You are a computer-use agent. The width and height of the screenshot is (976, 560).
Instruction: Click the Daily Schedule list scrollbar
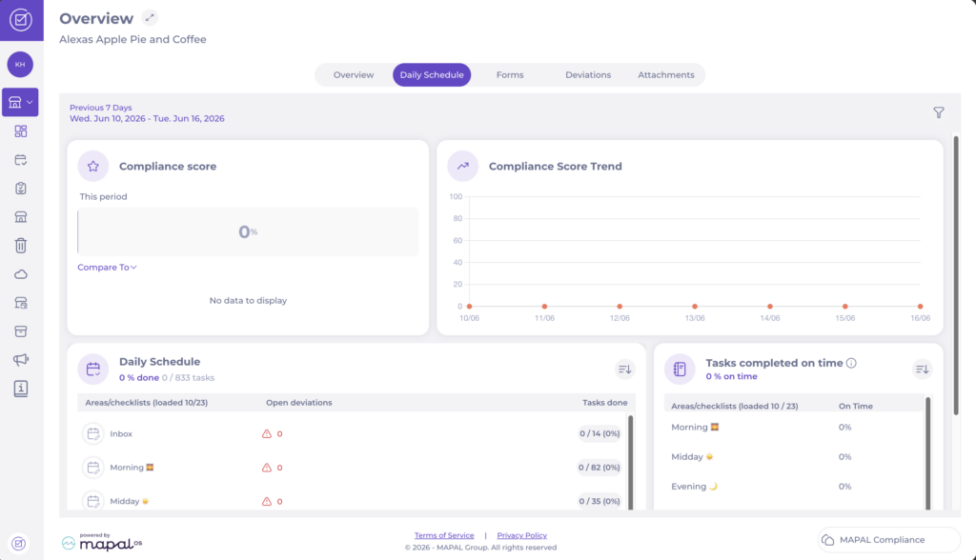coord(631,462)
